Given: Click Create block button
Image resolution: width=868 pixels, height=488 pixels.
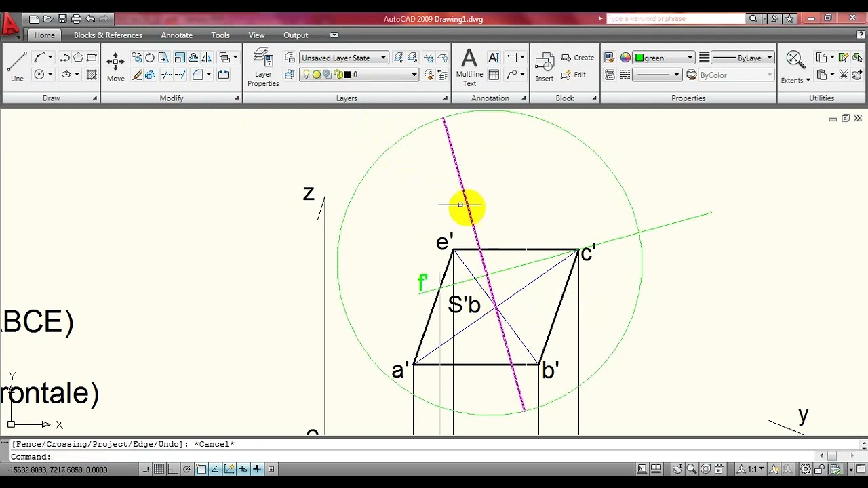Looking at the screenshot, I should click(x=578, y=58).
